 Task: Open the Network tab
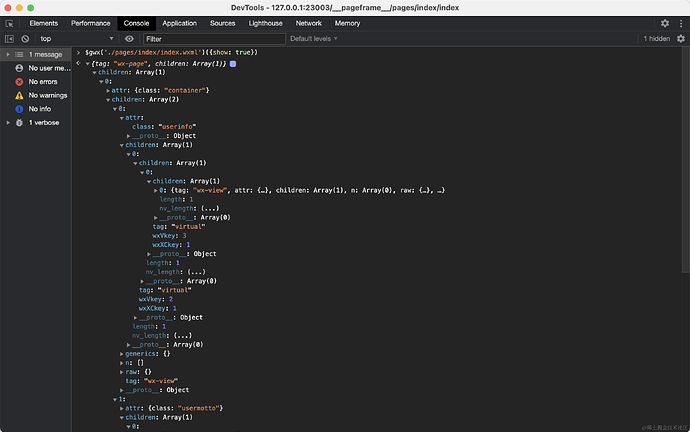(308, 23)
